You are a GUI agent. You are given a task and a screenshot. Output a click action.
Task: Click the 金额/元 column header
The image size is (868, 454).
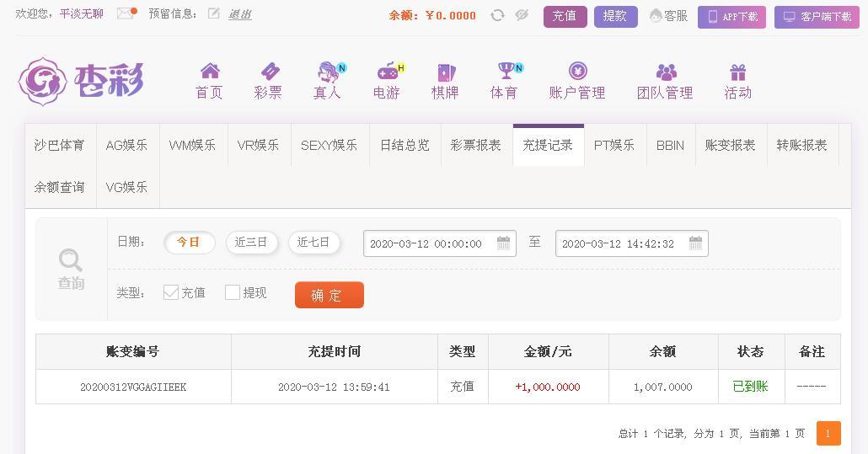548,352
